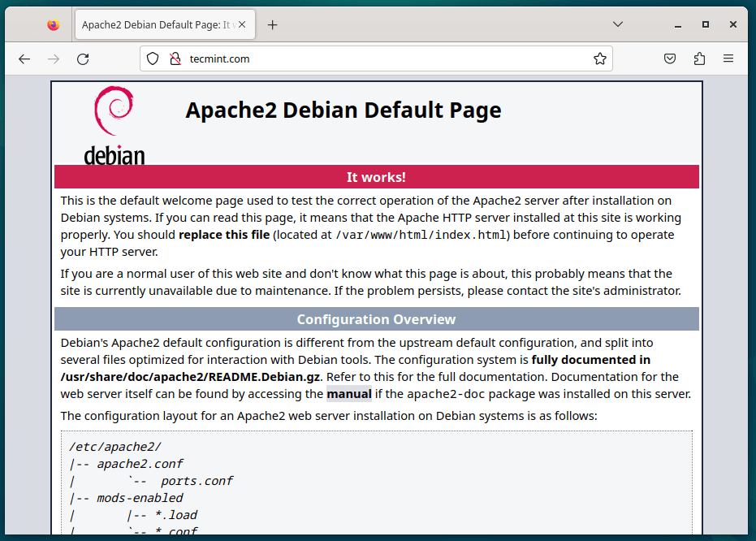Click the /var/www/html/index.html path text
756x541 pixels.
[421, 235]
